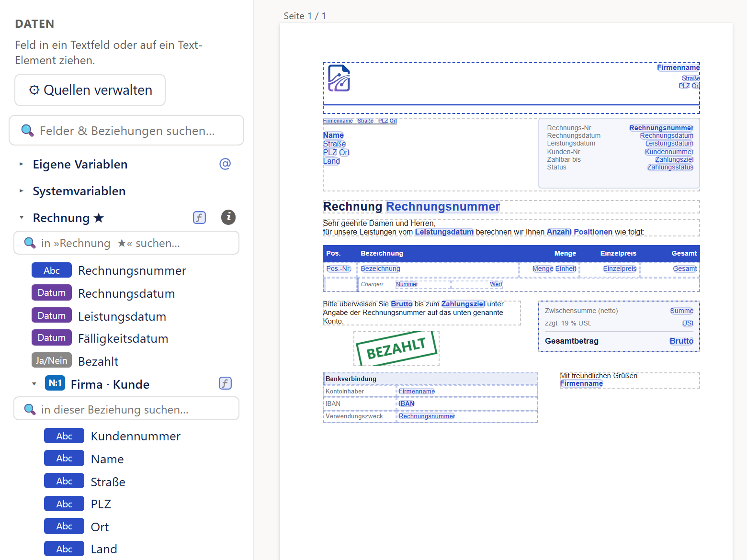Focus the Felder & Beziehungen search field

[x=126, y=130]
